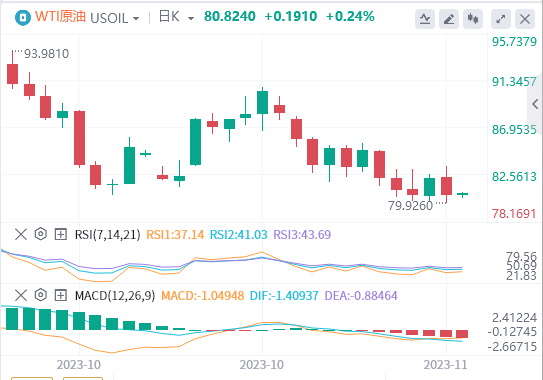
Task: Switch chart style via candlestick icon
Action: pos(473,19)
